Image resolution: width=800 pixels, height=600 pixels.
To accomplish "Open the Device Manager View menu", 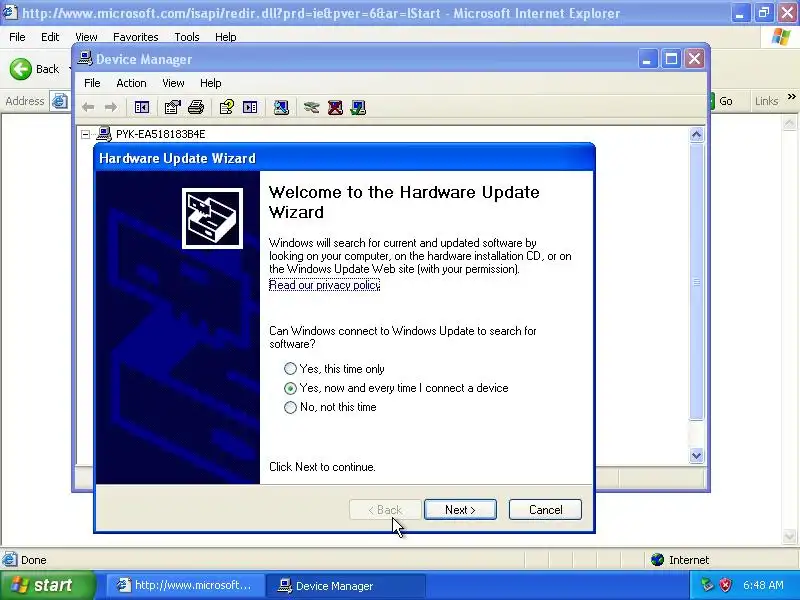I will 173,83.
